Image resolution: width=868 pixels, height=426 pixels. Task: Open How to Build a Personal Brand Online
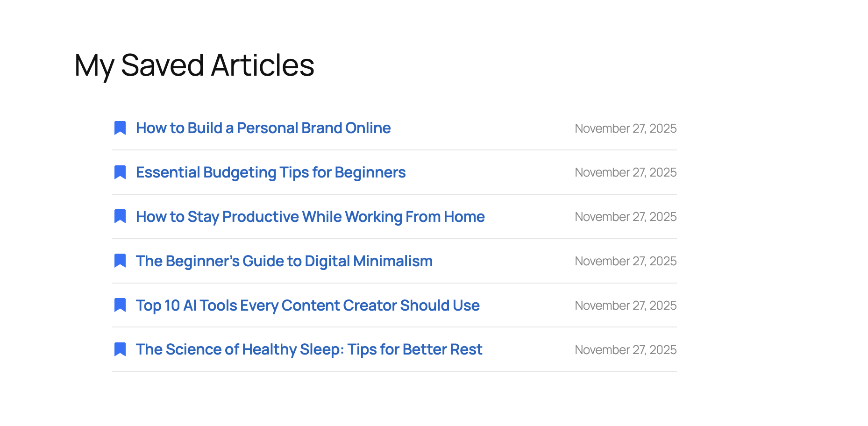click(263, 128)
